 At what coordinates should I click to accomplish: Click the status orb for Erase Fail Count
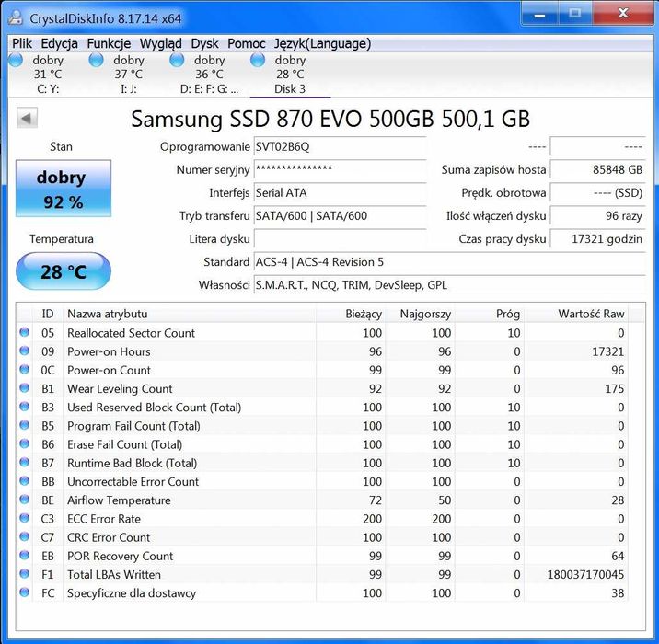click(24, 443)
